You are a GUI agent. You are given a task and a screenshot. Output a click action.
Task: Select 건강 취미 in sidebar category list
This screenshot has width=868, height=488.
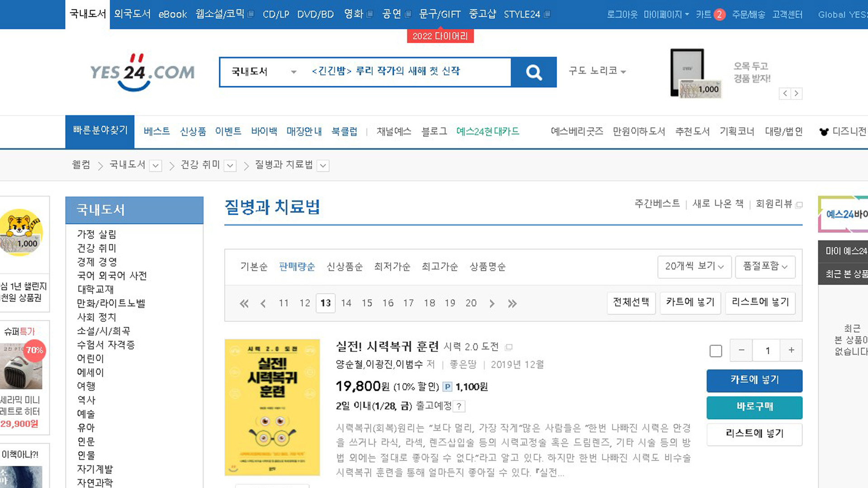point(97,249)
